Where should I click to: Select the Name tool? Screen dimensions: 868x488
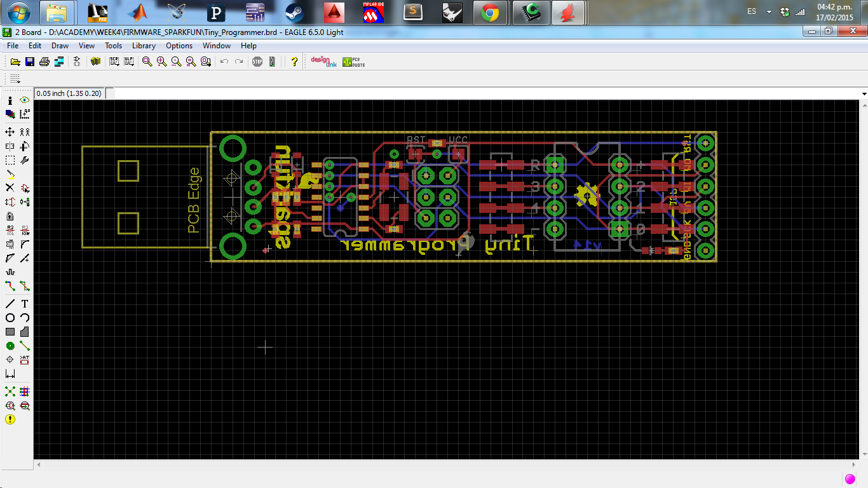pos(10,230)
